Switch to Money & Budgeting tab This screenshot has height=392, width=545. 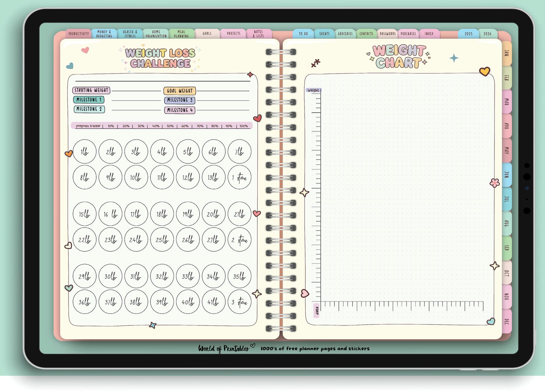pos(104,34)
